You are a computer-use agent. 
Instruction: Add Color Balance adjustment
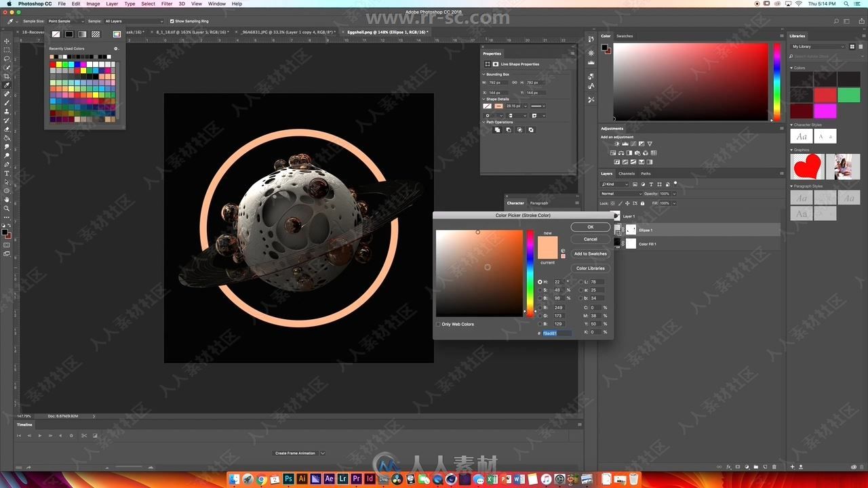click(621, 153)
